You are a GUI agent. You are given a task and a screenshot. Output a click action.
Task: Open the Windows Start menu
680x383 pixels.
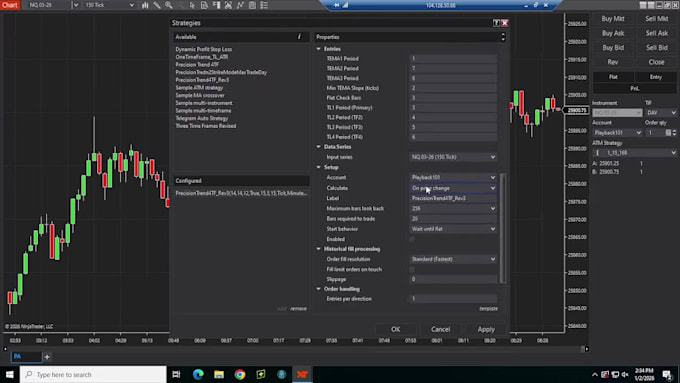coord(10,374)
